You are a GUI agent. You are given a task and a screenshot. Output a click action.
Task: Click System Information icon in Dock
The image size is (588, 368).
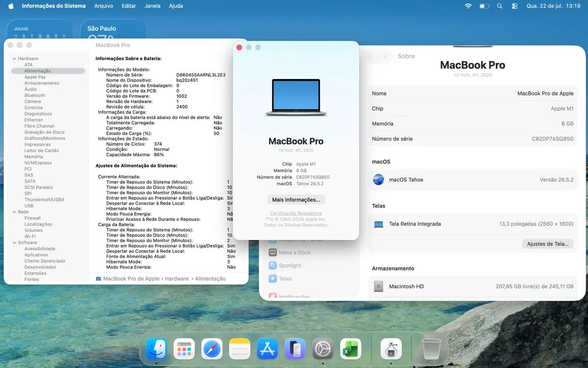point(391,349)
